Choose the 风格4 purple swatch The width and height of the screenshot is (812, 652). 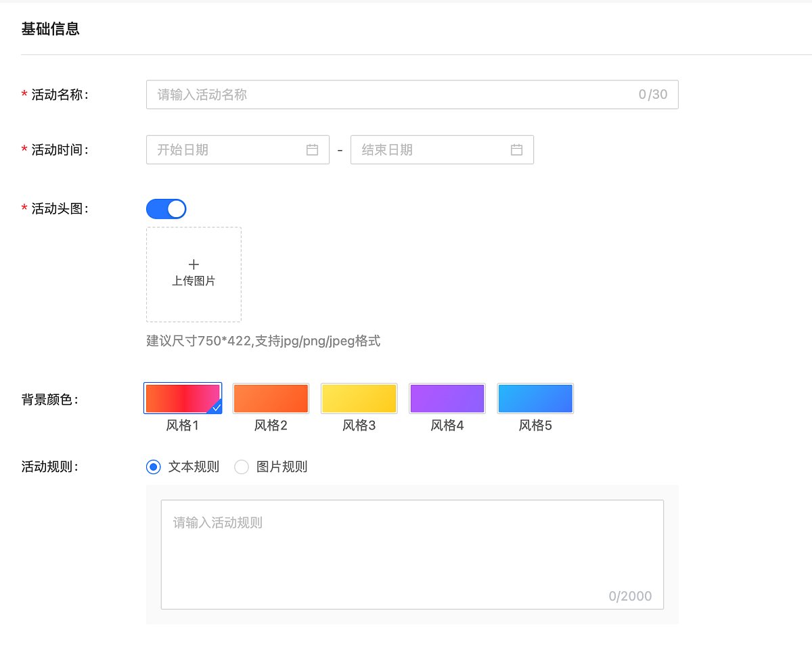[447, 398]
